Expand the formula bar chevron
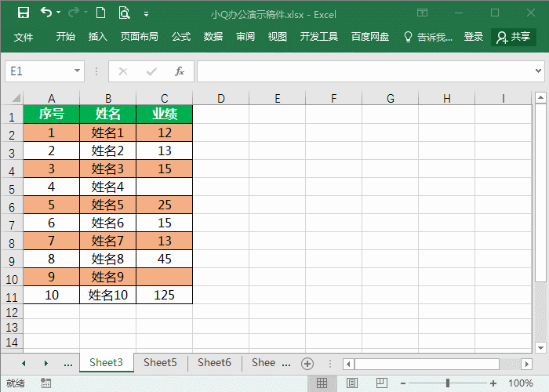The image size is (549, 392). (x=538, y=71)
